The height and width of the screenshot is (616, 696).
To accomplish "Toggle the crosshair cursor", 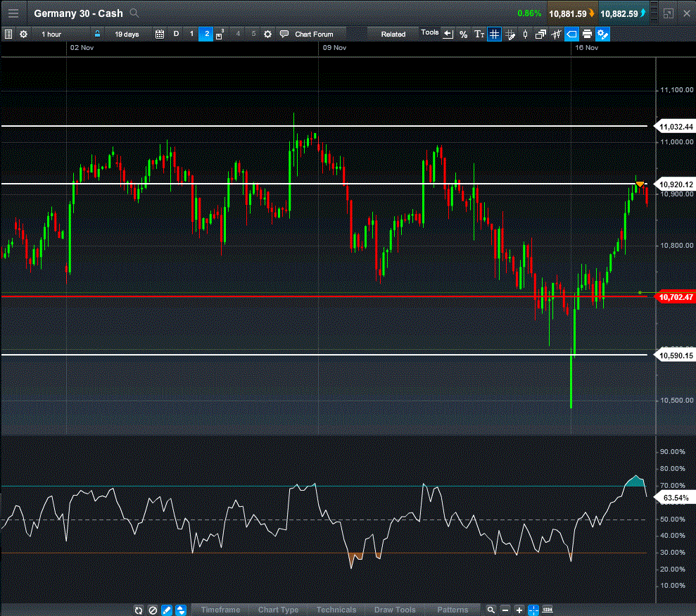I will coord(533,610).
